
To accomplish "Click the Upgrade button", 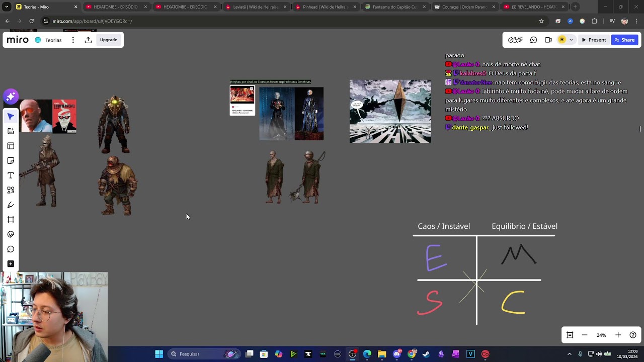I will click(109, 40).
